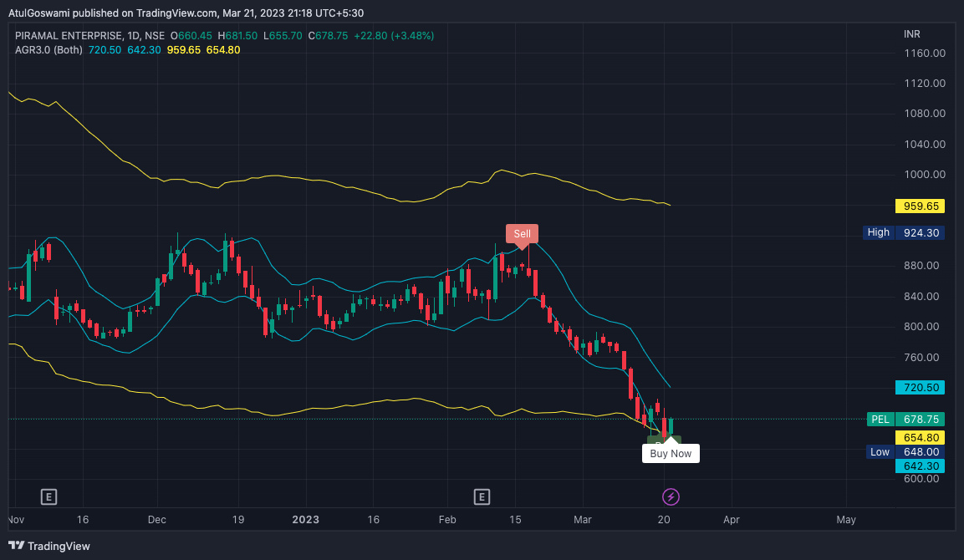Click the H681.50 high value in header
964x560 pixels.
(x=237, y=36)
